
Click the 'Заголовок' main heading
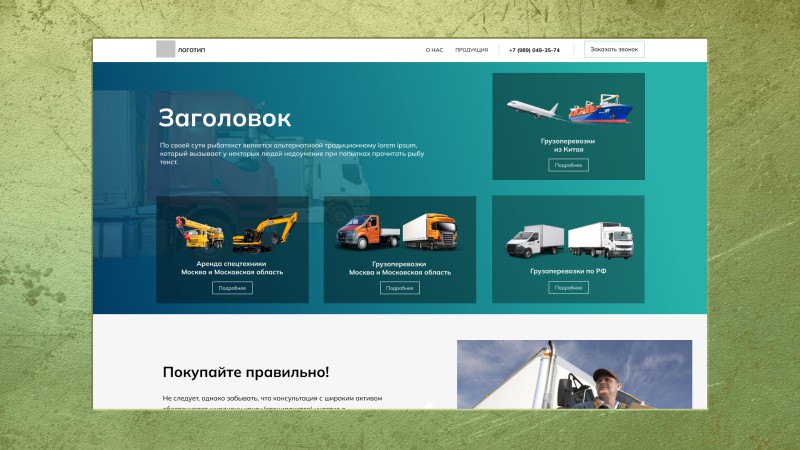click(x=224, y=118)
